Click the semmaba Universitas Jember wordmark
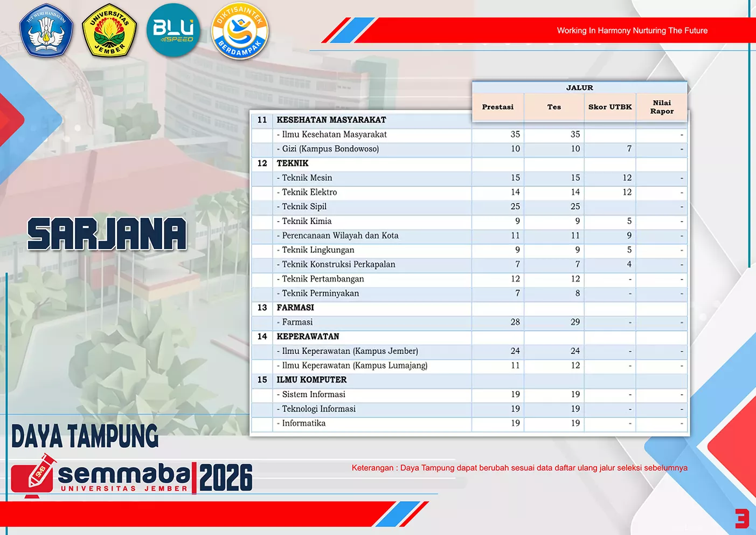Screen dimensions: 756x535 (x=124, y=477)
